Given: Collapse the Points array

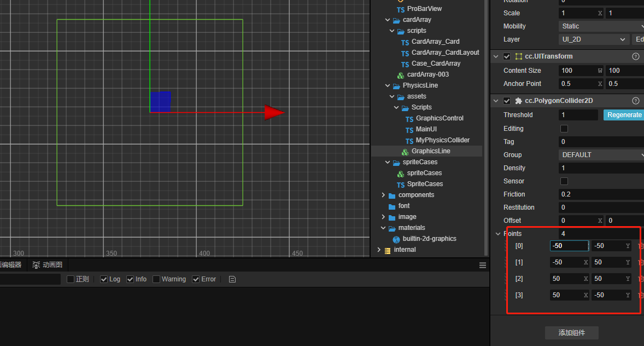Looking at the screenshot, I should pos(498,234).
